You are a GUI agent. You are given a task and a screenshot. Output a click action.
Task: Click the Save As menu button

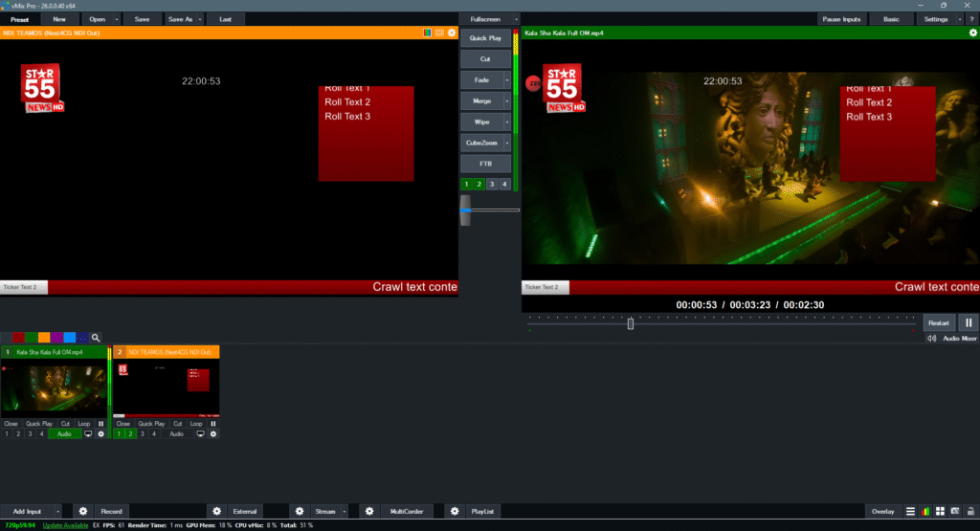[x=180, y=19]
